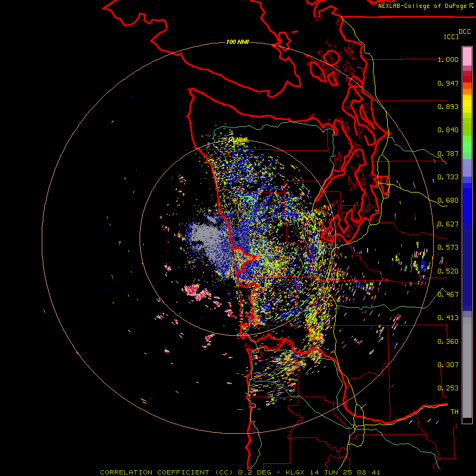Click the 0.253 value on the color scale
476x476 pixels.
pos(448,388)
